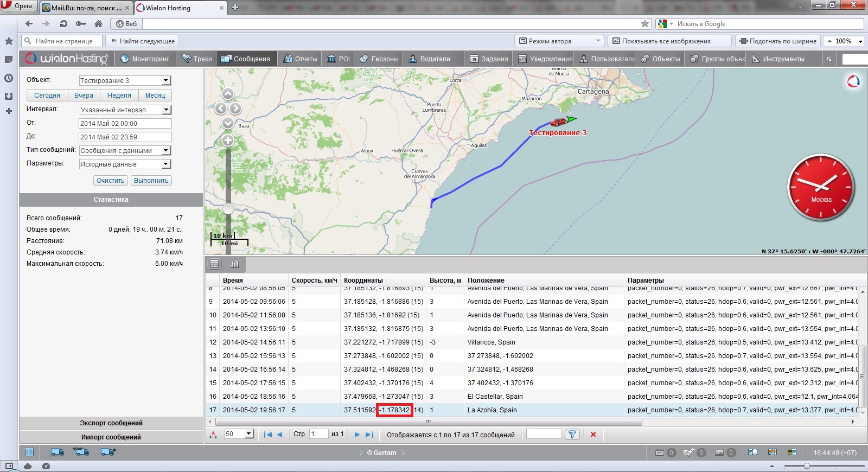The width and height of the screenshot is (868, 472).
Task: Click the Очистить button
Action: point(111,181)
